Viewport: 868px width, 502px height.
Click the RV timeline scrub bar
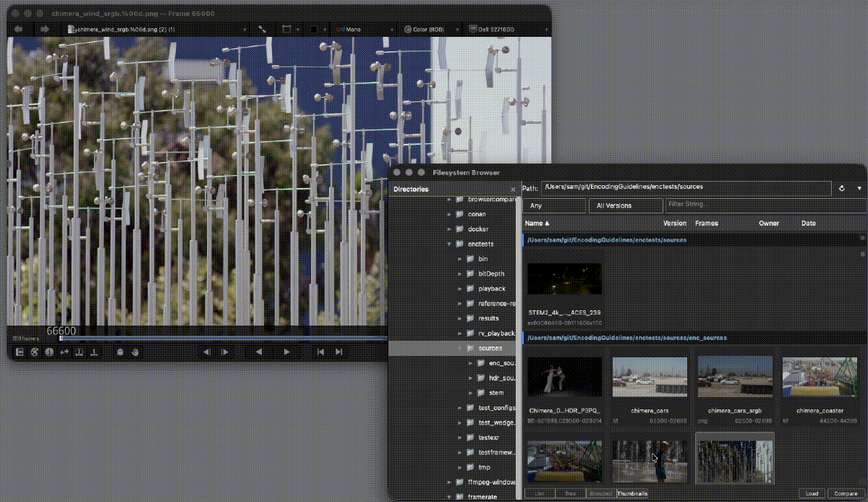[224, 338]
